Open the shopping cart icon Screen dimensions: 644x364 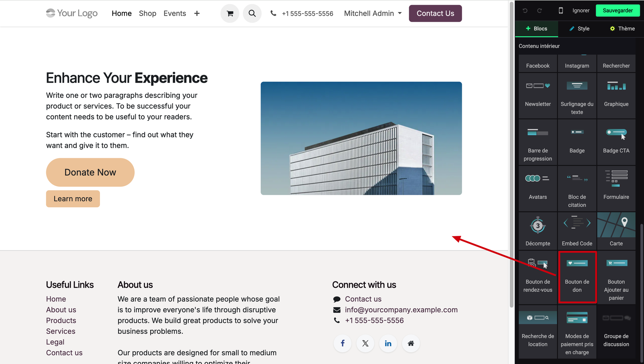(230, 13)
